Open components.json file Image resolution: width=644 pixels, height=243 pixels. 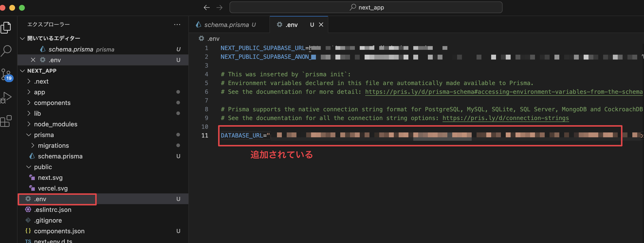point(103,231)
